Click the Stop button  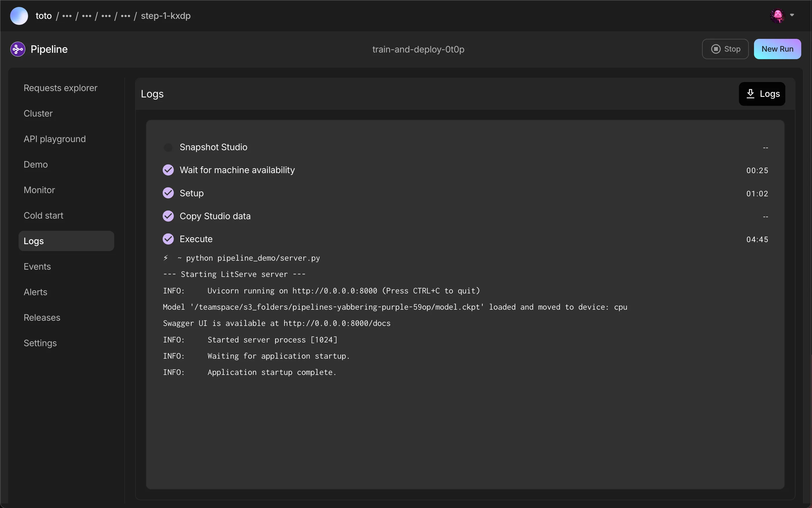click(725, 49)
